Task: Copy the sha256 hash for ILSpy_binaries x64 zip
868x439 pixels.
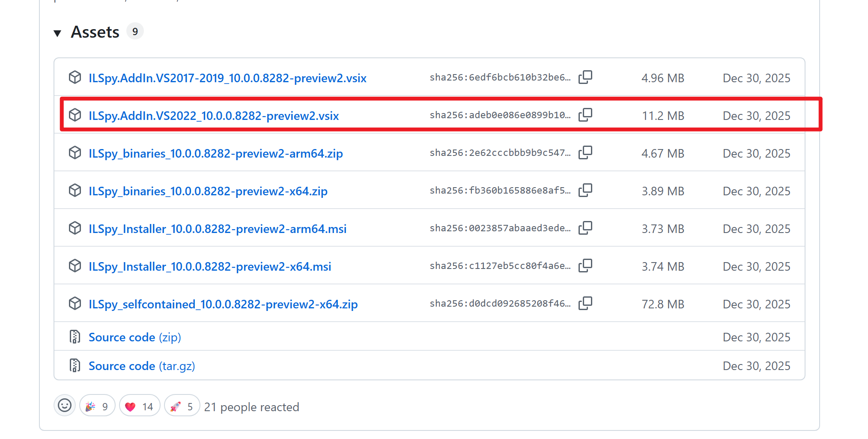Action: 585,191
